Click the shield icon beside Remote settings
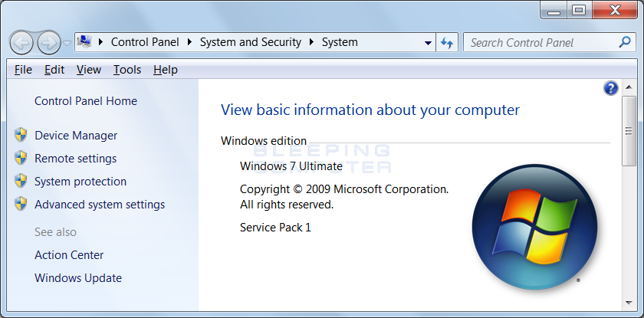 tap(21, 158)
